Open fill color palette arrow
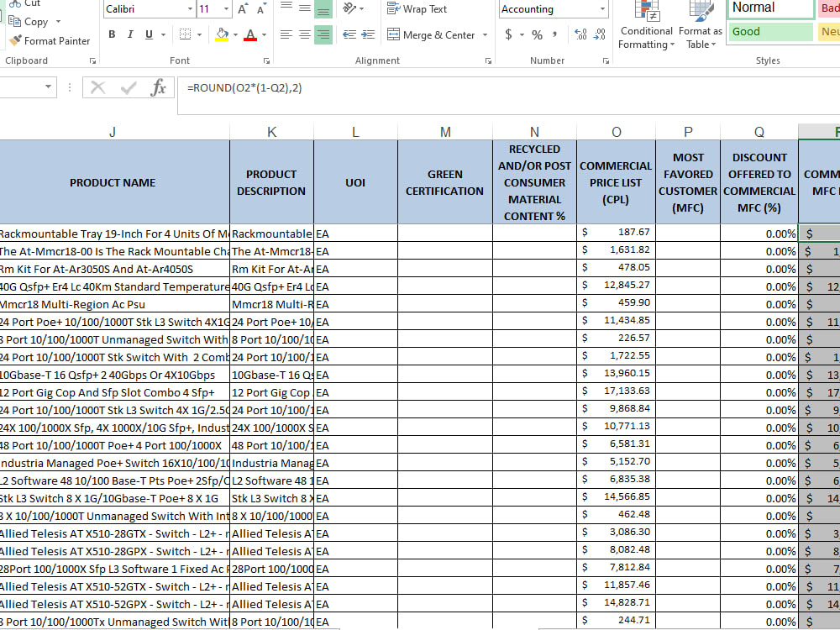This screenshot has height=630, width=840. coord(235,34)
